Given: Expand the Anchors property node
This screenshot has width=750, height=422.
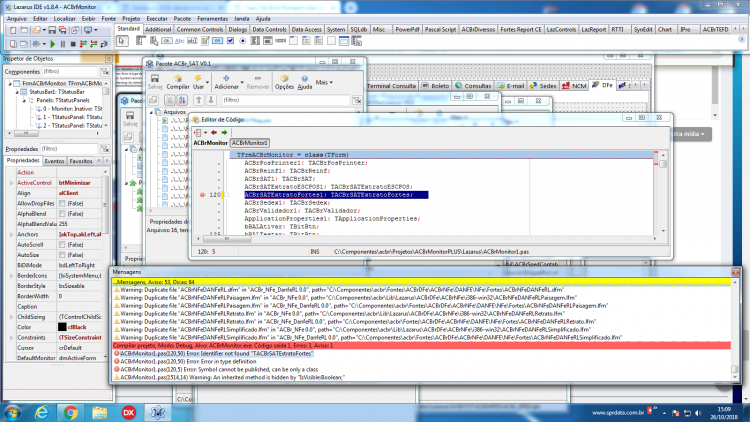Looking at the screenshot, I should coord(11,234).
